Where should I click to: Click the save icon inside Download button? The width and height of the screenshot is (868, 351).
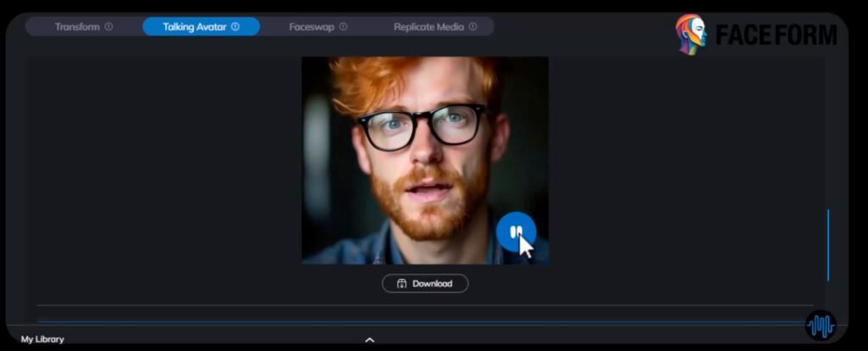pyautogui.click(x=402, y=283)
